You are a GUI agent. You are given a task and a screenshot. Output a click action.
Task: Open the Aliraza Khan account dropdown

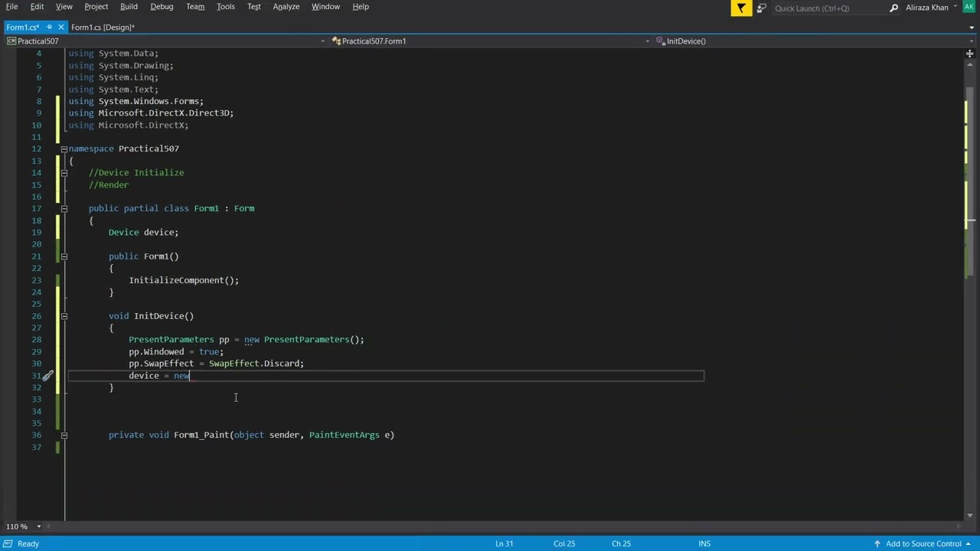click(932, 8)
